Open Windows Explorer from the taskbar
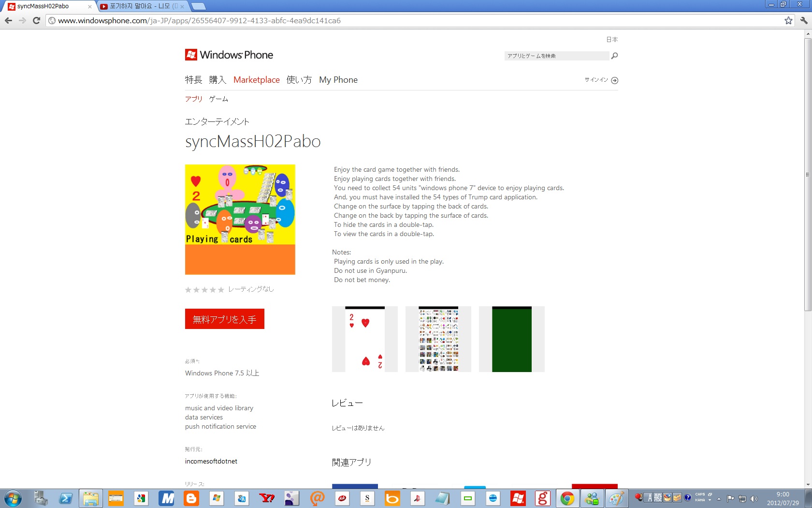The height and width of the screenshot is (508, 812). pyautogui.click(x=90, y=498)
